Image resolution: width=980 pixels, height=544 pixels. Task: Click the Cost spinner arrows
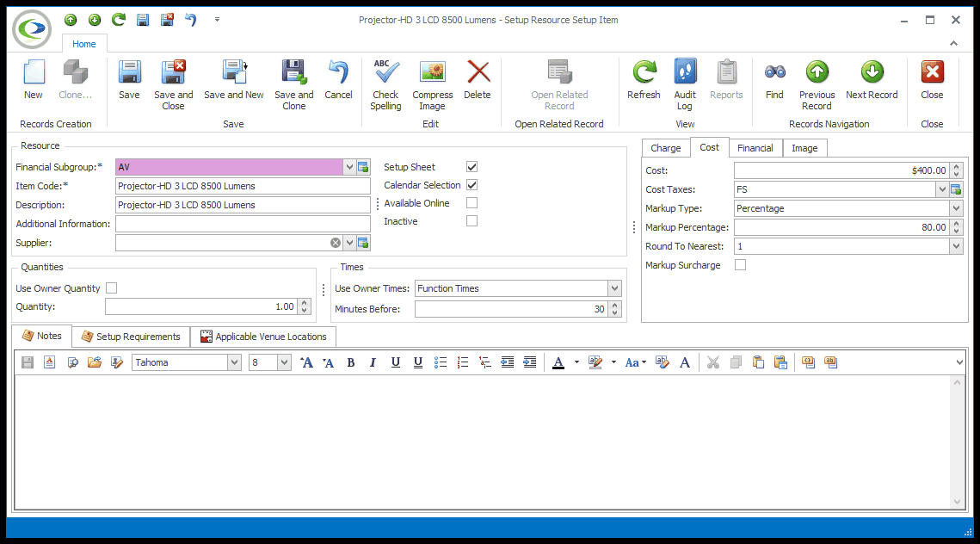coord(956,170)
